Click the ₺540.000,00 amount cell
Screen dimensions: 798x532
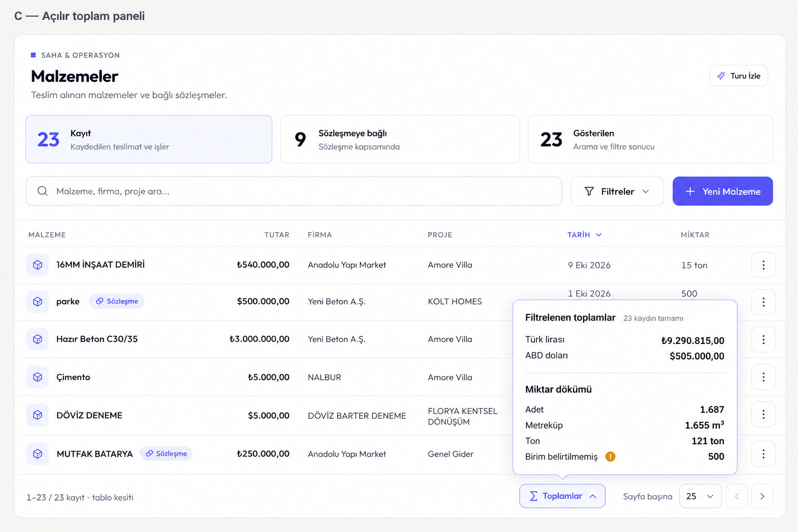263,264
